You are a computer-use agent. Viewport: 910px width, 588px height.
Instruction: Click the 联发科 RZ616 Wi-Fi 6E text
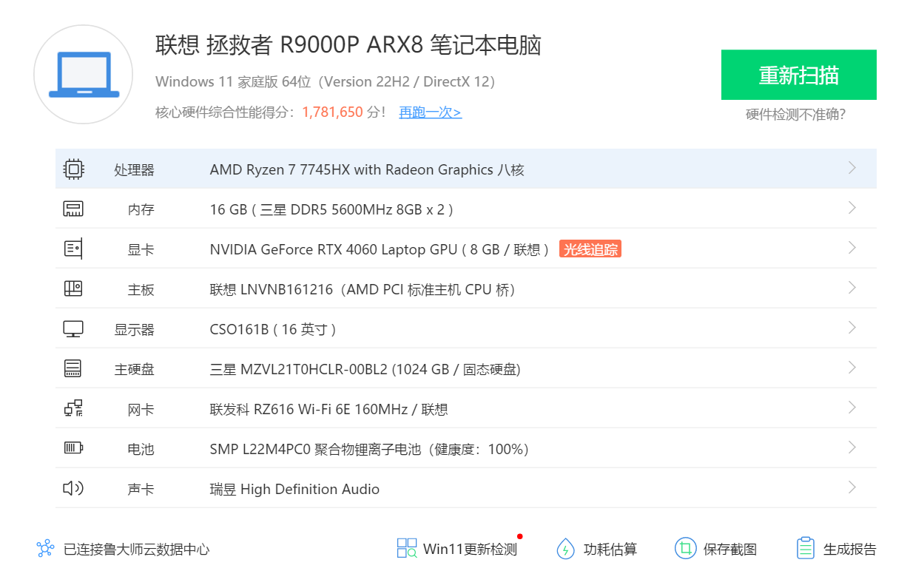[x=329, y=410]
